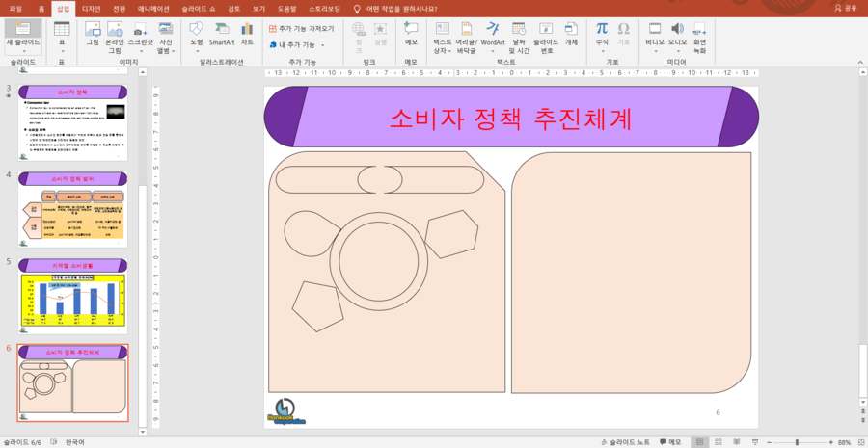Click the zoom out minus button

click(x=768, y=442)
